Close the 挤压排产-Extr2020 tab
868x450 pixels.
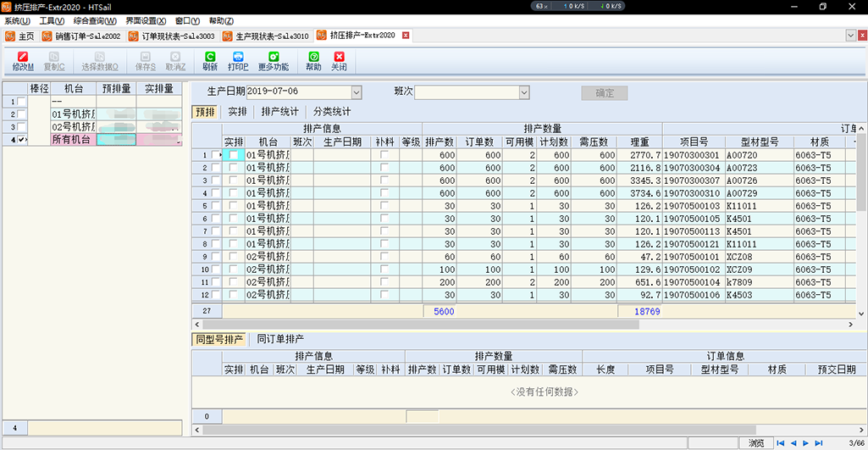[x=406, y=36]
